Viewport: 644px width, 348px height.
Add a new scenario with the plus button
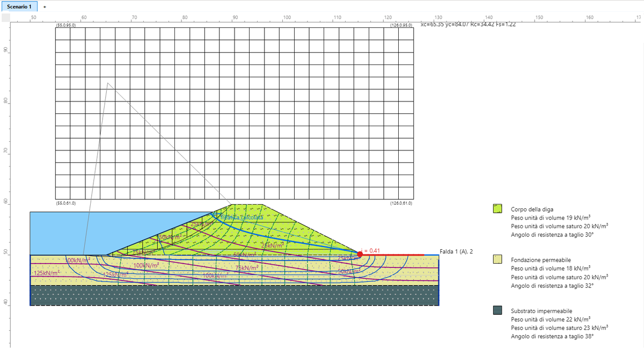point(45,6)
